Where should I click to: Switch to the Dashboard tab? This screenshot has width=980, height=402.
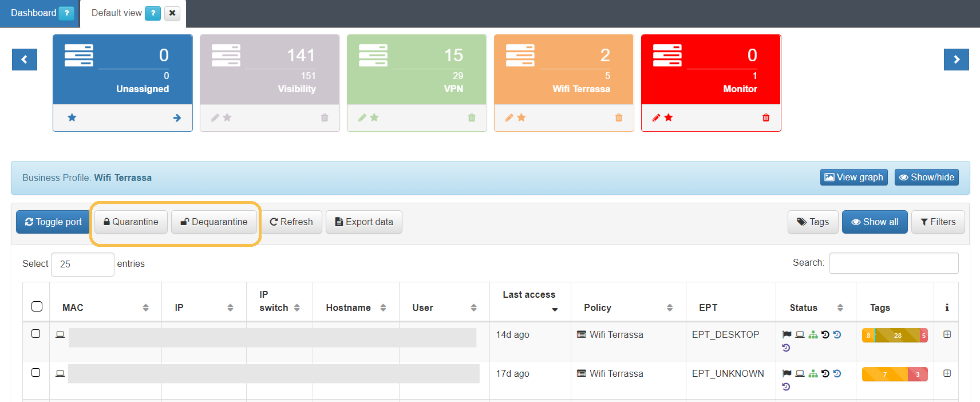pos(33,13)
